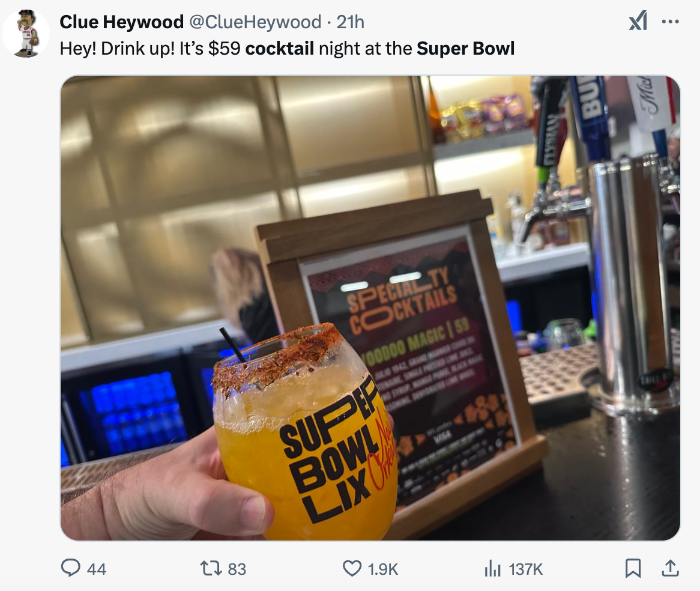Open Clue Heywood's profile avatar
The image size is (700, 591).
click(26, 34)
